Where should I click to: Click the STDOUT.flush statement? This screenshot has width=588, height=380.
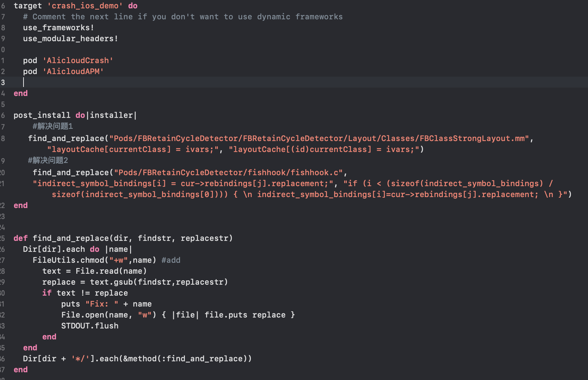pos(90,326)
